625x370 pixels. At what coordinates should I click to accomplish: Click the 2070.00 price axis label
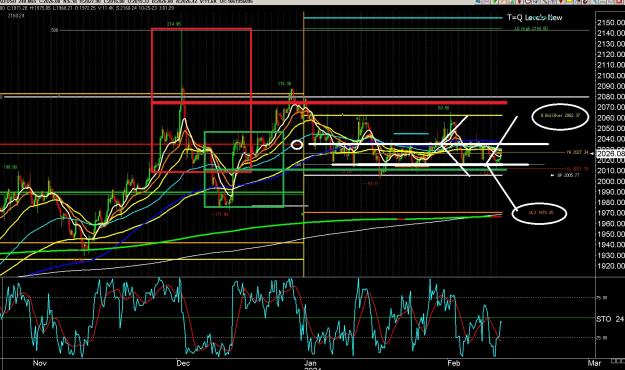[x=611, y=107]
